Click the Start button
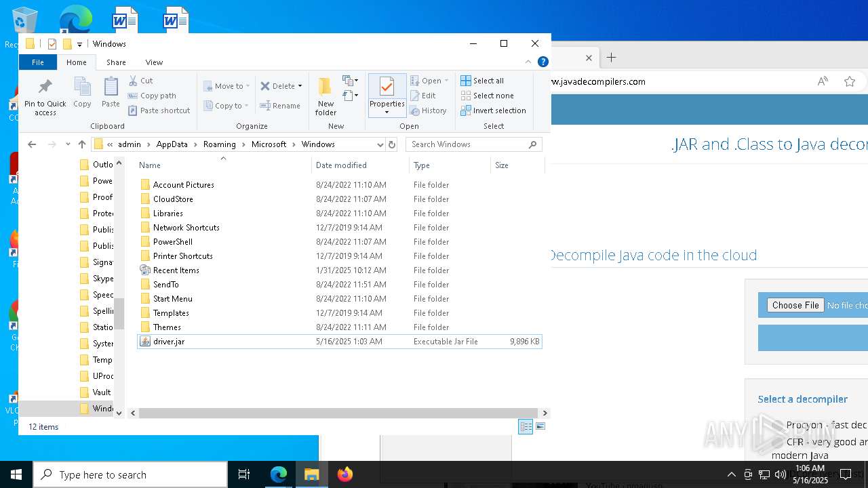The height and width of the screenshot is (488, 868). pos(16,474)
